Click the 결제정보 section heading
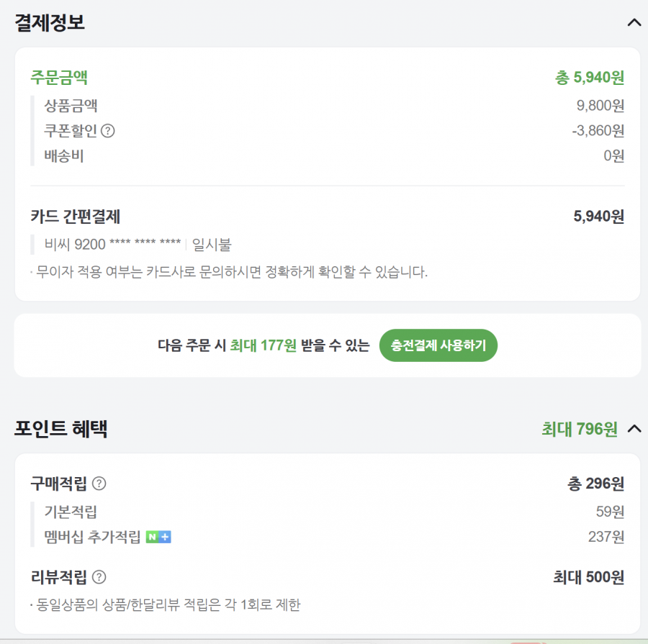The width and height of the screenshot is (648, 644). 50,22
